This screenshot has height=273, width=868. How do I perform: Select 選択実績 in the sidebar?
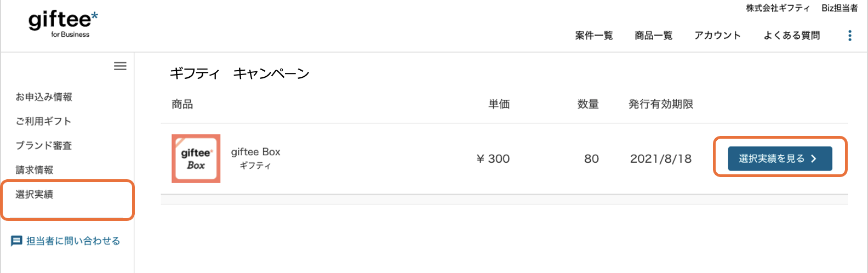[35, 195]
